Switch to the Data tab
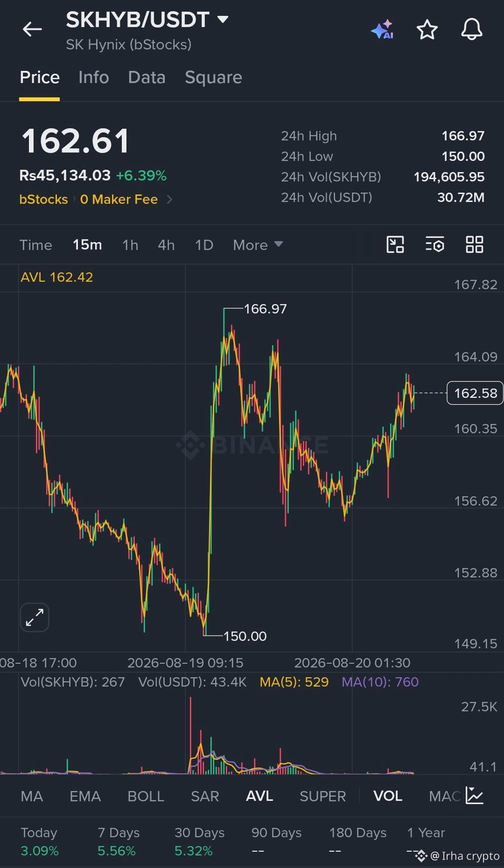This screenshot has height=868, width=504. [147, 77]
